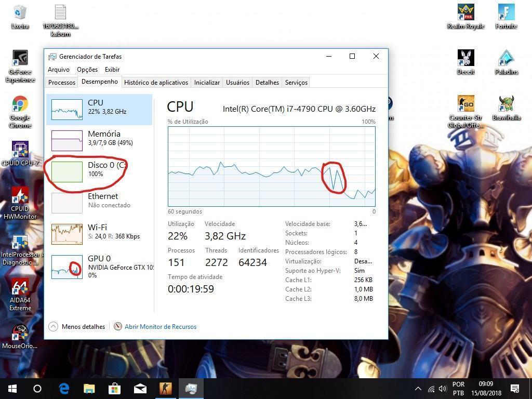Launch CPUID CPU-Z shortcut
Image resolution: width=532 pixels, height=399 pixels.
tap(20, 153)
